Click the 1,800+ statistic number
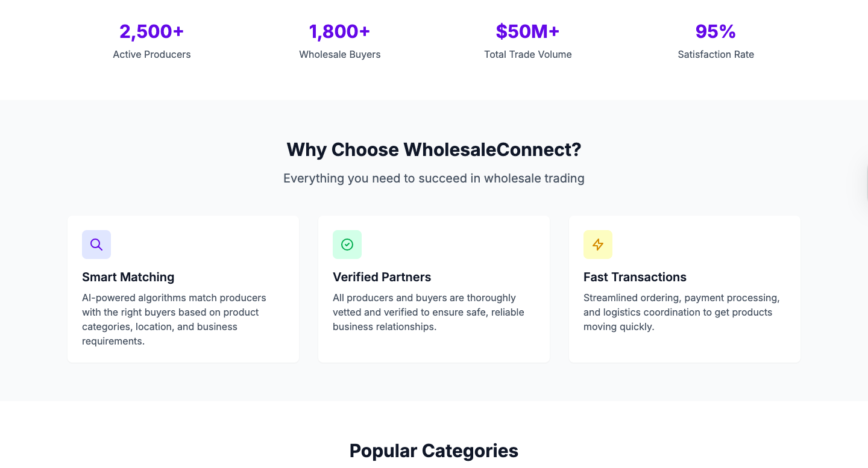The image size is (868, 468). 340,31
